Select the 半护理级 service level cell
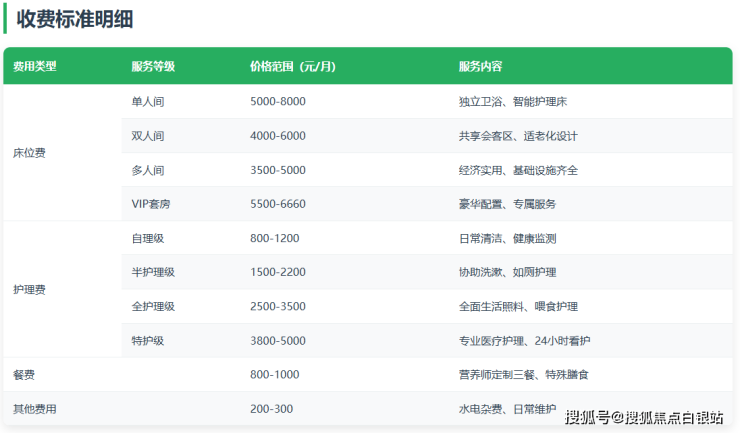Screen dimensions: 740x433 pyautogui.click(x=153, y=272)
